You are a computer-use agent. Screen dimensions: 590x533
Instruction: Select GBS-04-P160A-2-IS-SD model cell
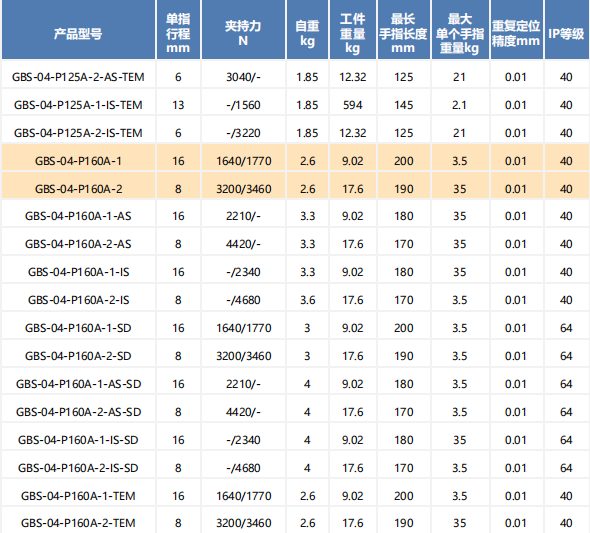(x=78, y=468)
